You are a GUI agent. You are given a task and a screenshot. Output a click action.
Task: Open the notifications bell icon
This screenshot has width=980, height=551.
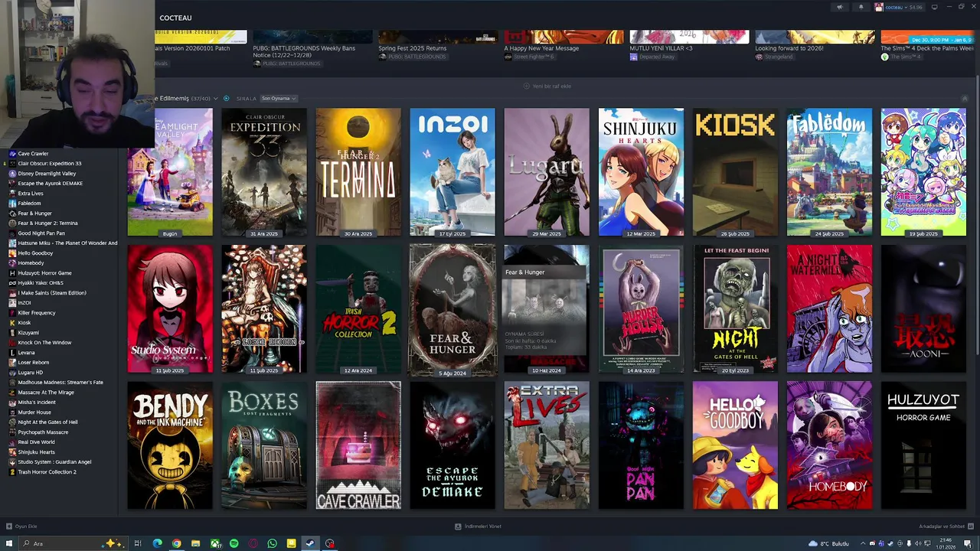tap(861, 7)
